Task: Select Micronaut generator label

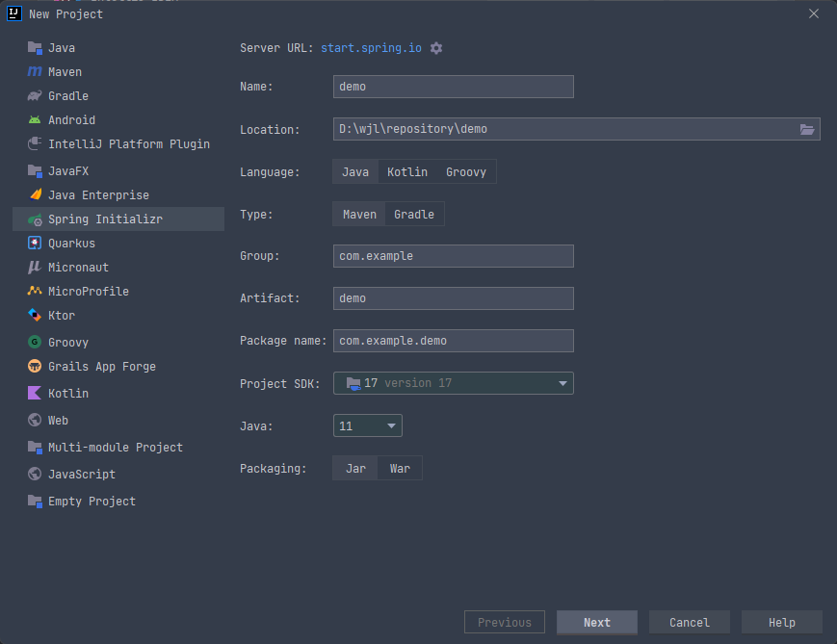Action: pos(78,268)
